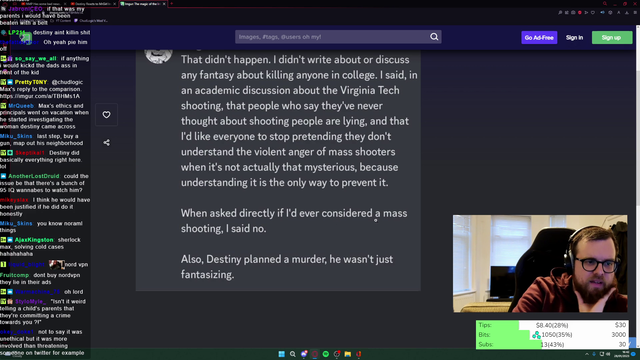Open the browser sidebar menu icon at far right
Image resolution: width=640 pixels, height=360 pixels.
point(635,12)
